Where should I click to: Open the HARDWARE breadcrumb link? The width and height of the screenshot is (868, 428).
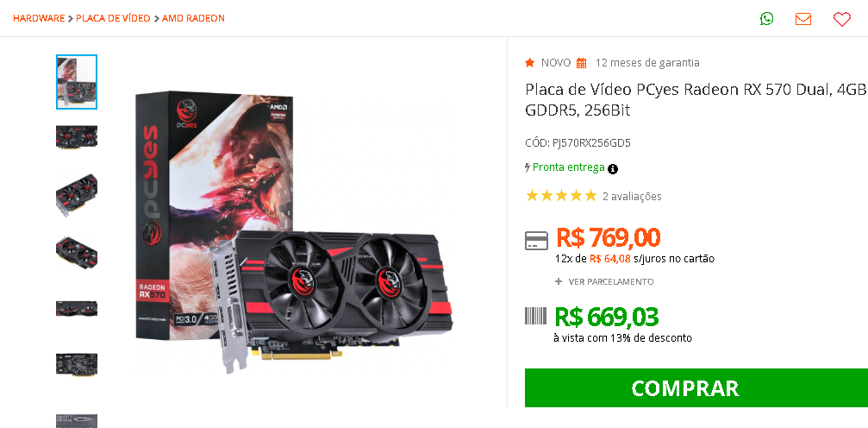pos(39,18)
